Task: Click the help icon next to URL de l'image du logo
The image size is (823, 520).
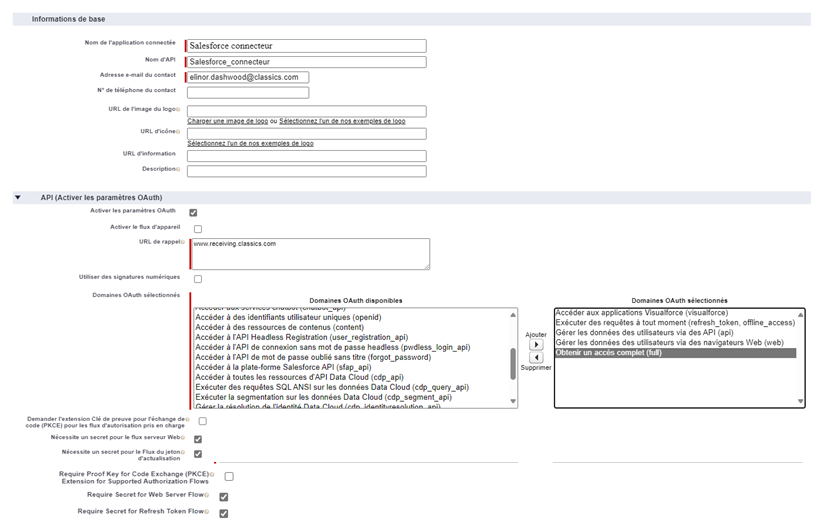Action: (x=178, y=110)
